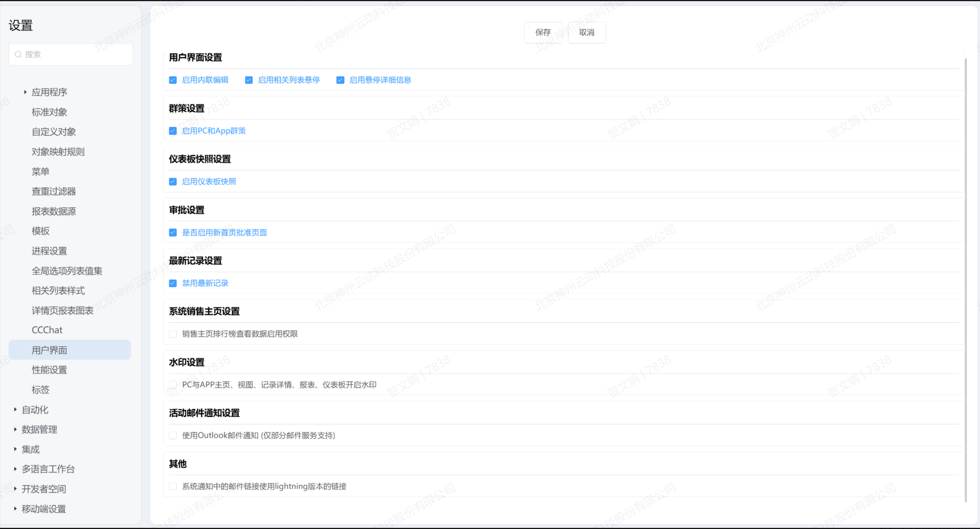Viewport: 980px width, 529px height.
Task: Select CCChat in the sidebar
Action: pos(47,330)
